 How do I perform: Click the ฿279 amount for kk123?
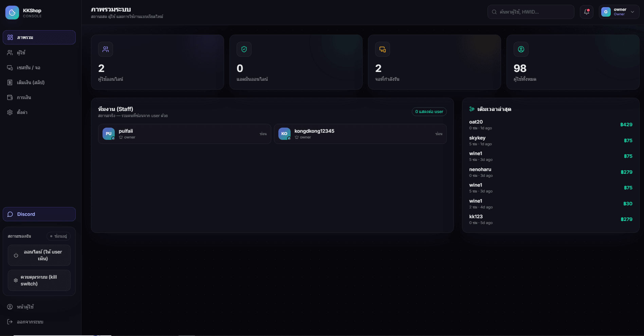[626, 219]
